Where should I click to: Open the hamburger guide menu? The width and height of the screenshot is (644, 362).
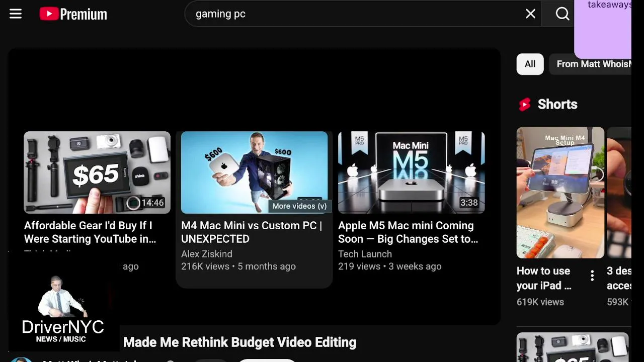click(x=16, y=14)
